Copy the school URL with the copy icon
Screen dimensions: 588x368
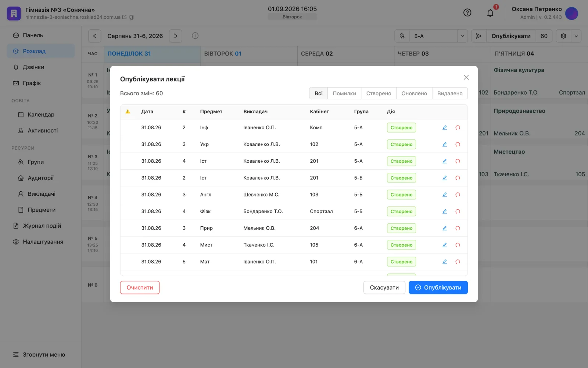coord(132,17)
